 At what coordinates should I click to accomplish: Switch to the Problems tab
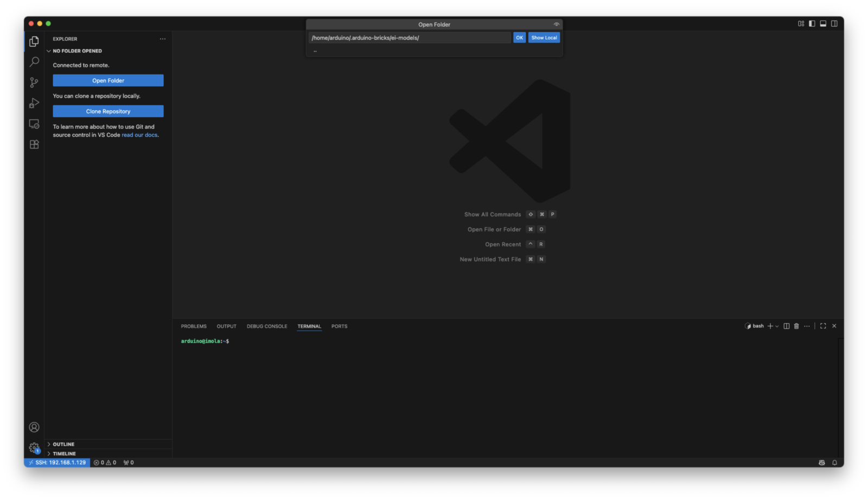(x=194, y=326)
